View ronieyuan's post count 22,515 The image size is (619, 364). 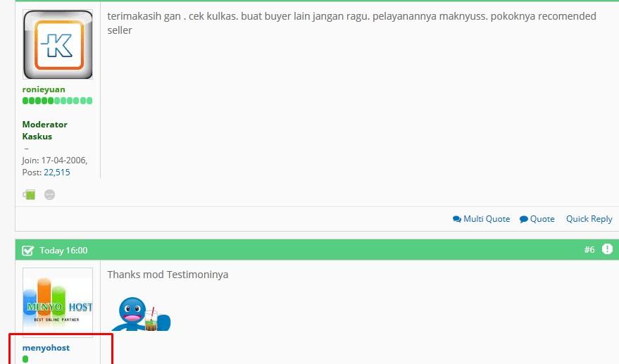pos(56,172)
